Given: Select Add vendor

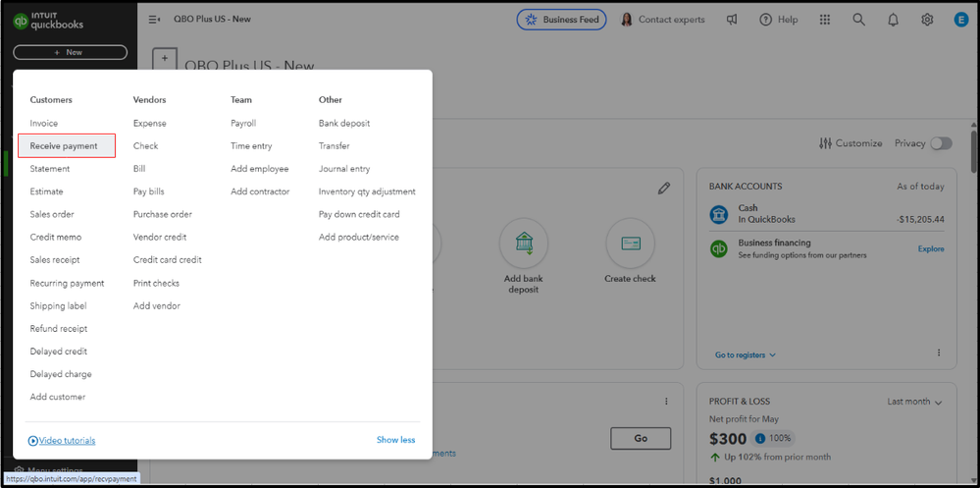Looking at the screenshot, I should [157, 306].
